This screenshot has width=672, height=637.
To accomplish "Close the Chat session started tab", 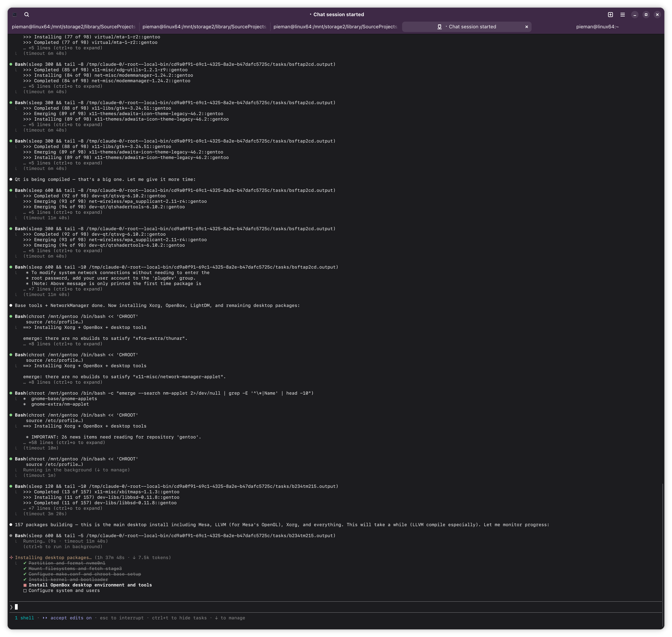I will click(527, 27).
